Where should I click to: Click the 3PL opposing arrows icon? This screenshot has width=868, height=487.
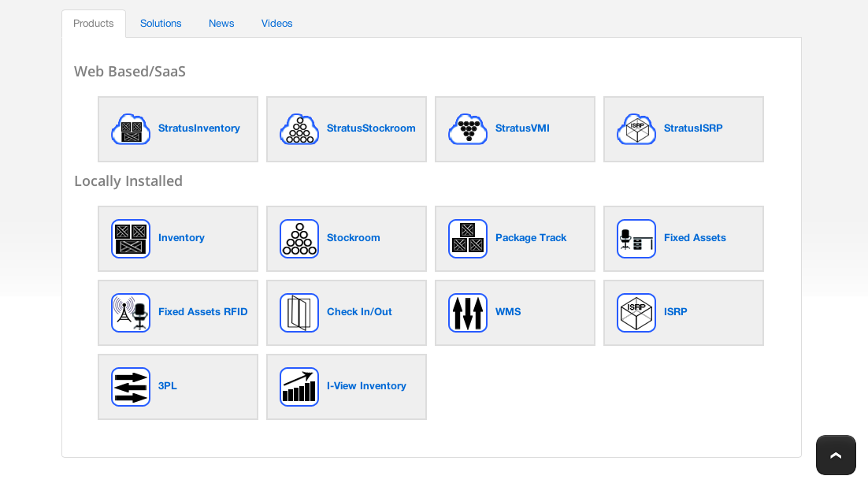pos(131,387)
